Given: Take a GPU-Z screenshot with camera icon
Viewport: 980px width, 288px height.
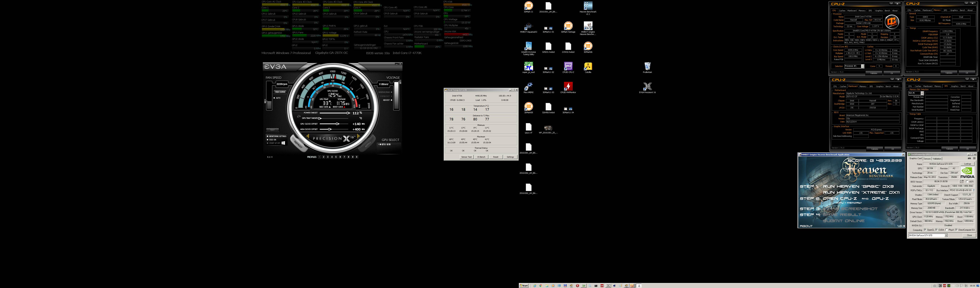Looking at the screenshot, I should (969, 158).
